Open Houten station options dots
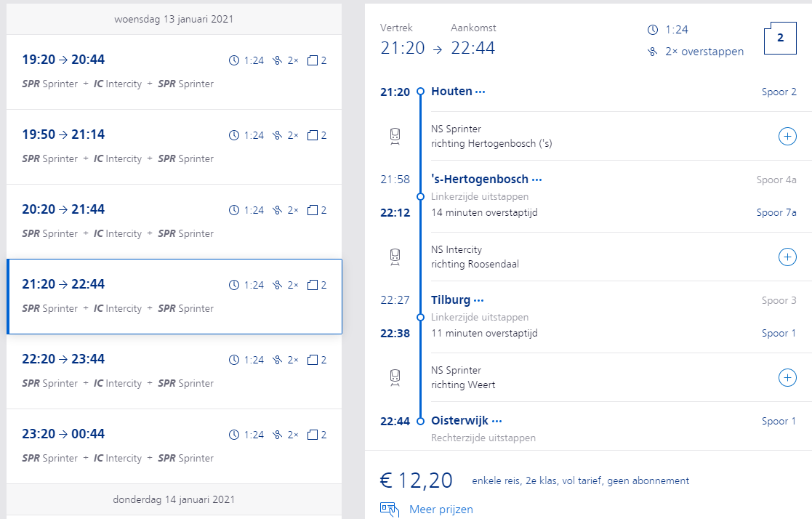812x519 pixels. 480,92
